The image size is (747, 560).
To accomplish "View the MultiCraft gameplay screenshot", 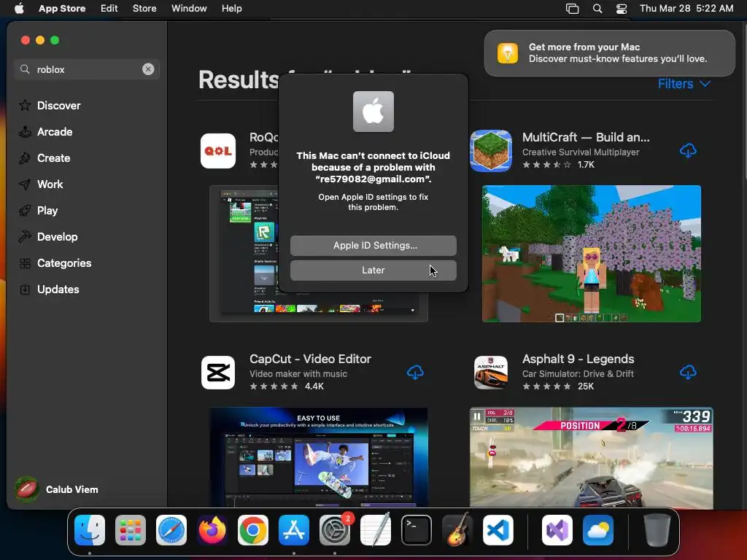I will click(591, 254).
